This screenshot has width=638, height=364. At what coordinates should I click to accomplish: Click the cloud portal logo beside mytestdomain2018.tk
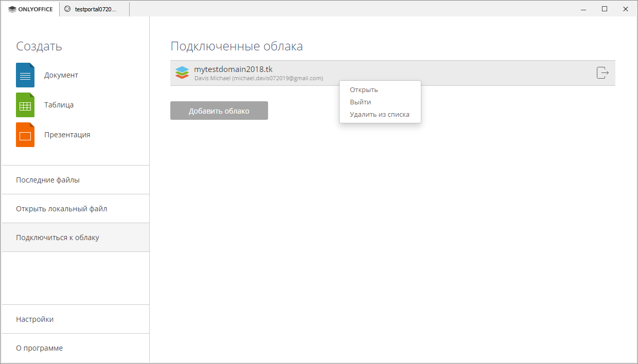pos(182,73)
